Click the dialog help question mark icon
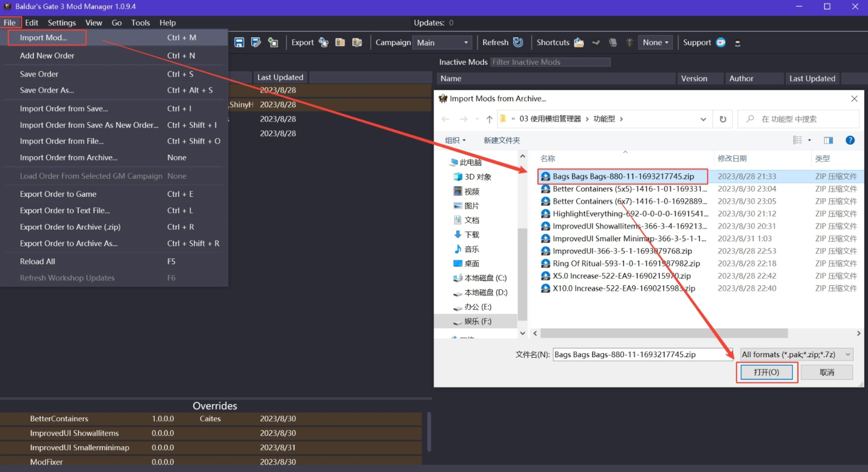 850,140
